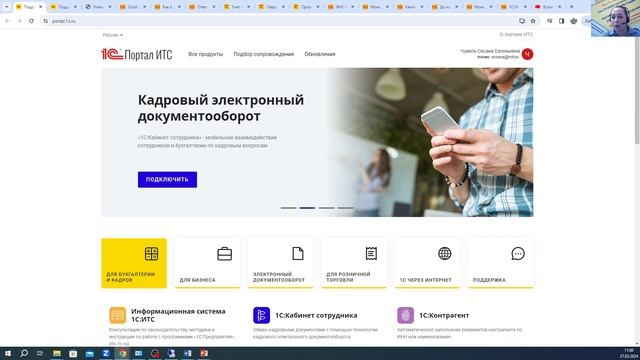This screenshot has height=360, width=640.
Task: Open the Windows Start menu
Action: pos(8,353)
